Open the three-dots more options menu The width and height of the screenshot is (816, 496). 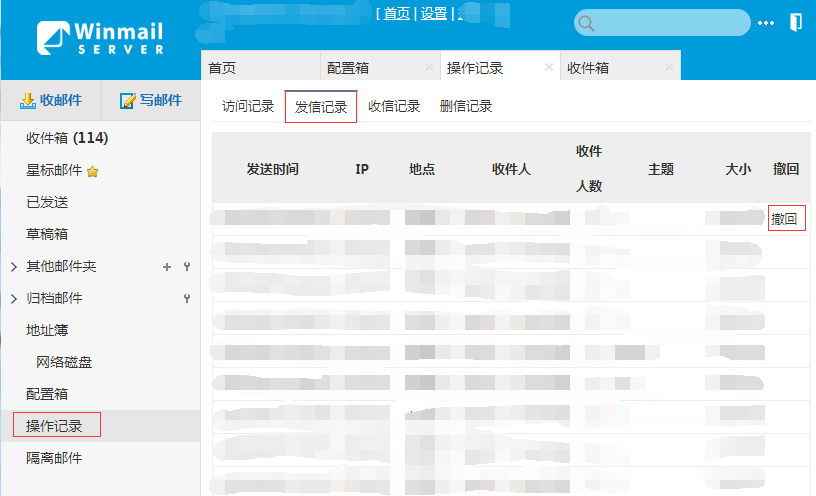pos(766,22)
